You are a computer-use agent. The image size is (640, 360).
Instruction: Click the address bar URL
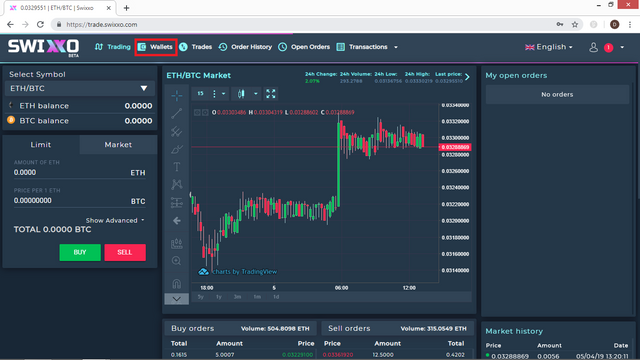coord(102,24)
